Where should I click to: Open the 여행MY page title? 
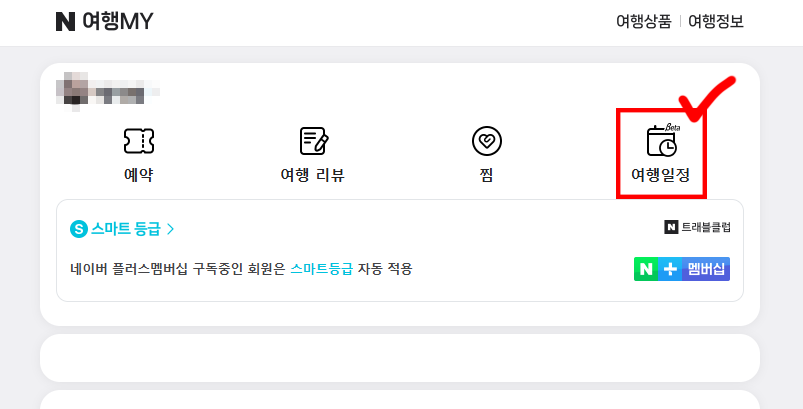(x=119, y=22)
